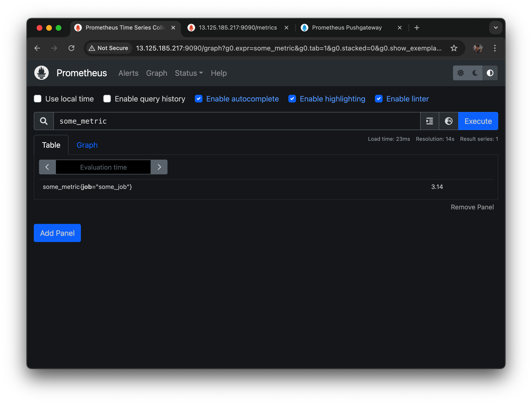Screen dimensions: 532x404
Task: Open the browser tab list chevron
Action: [495, 28]
